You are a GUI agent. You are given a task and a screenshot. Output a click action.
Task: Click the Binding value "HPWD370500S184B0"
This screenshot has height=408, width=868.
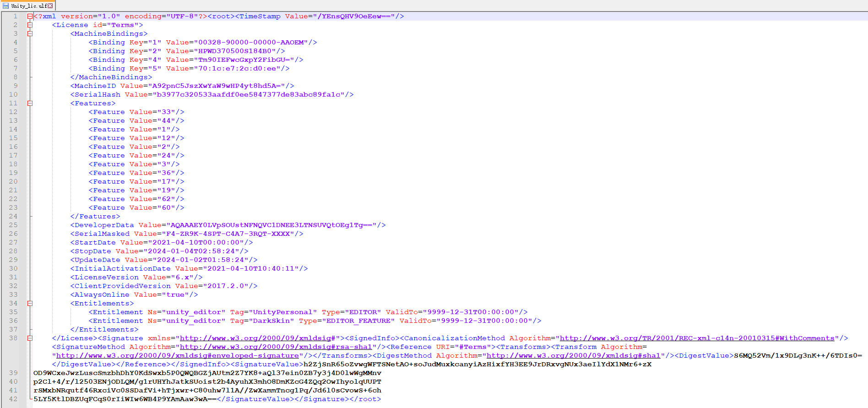tap(235, 51)
